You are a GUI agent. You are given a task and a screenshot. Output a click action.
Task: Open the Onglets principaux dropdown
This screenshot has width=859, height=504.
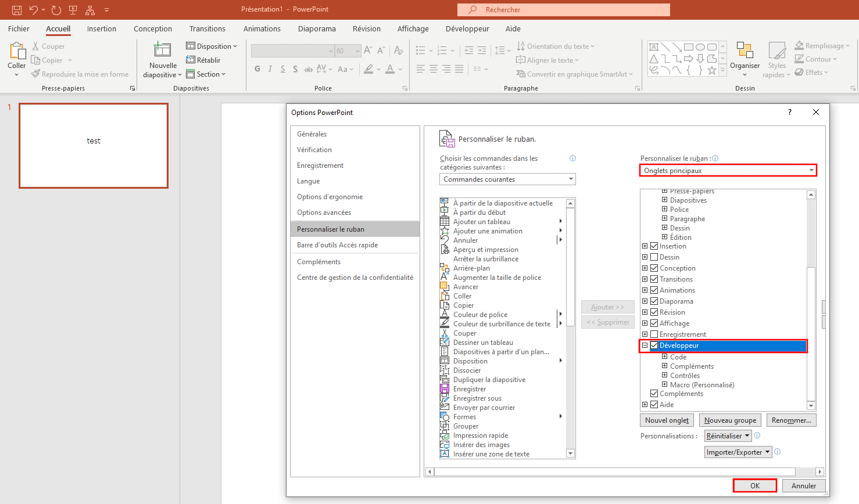pyautogui.click(x=728, y=170)
